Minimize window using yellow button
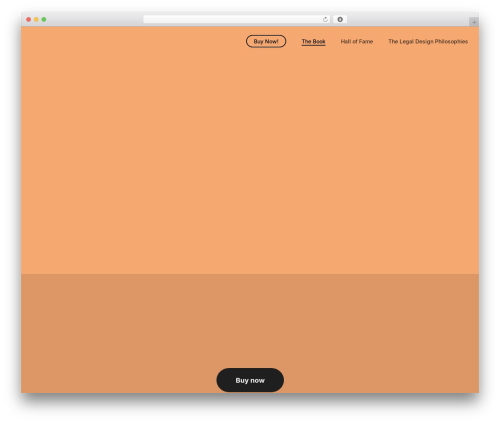 click(x=36, y=20)
